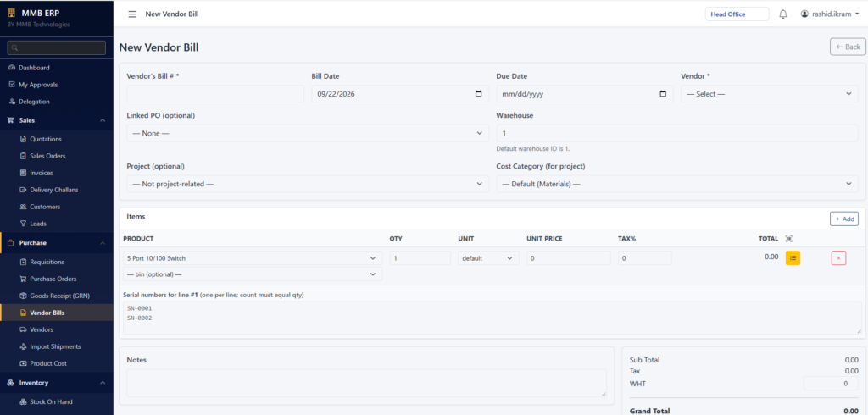This screenshot has height=415, width=868.
Task: Collapse the Purchase section chevron
Action: [x=103, y=243]
